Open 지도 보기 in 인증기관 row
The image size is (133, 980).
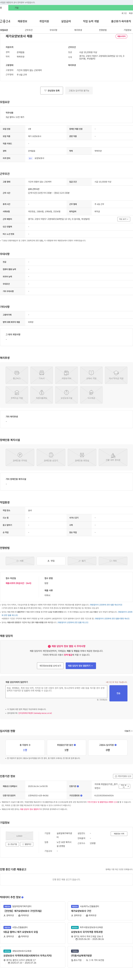pos(124,786)
